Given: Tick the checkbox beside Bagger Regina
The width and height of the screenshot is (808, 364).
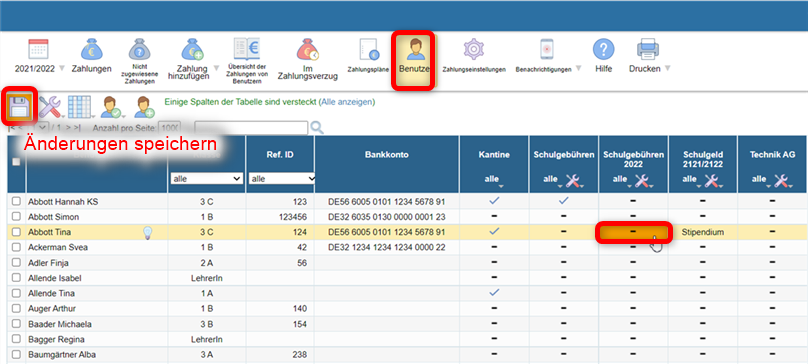Looking at the screenshot, I should (x=16, y=339).
